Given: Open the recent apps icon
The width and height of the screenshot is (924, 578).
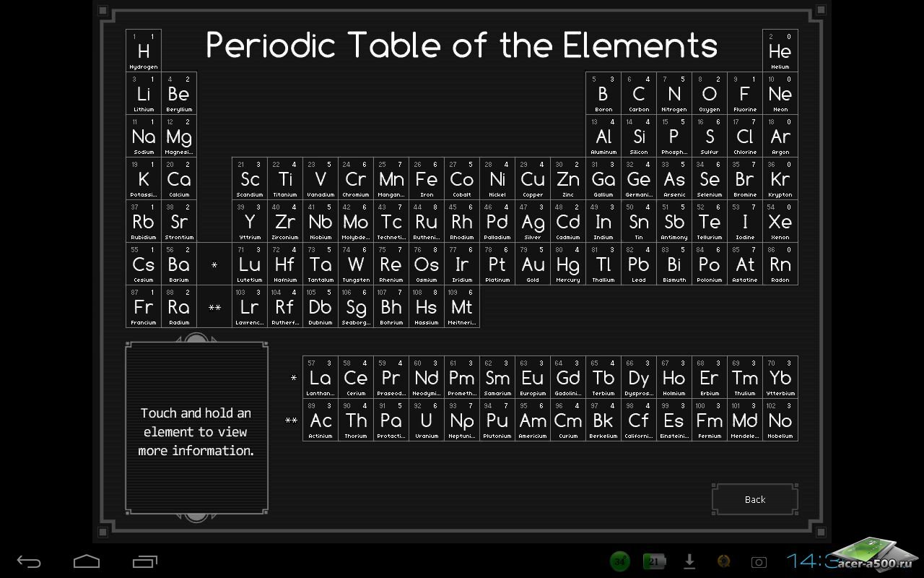Looking at the screenshot, I should [144, 561].
